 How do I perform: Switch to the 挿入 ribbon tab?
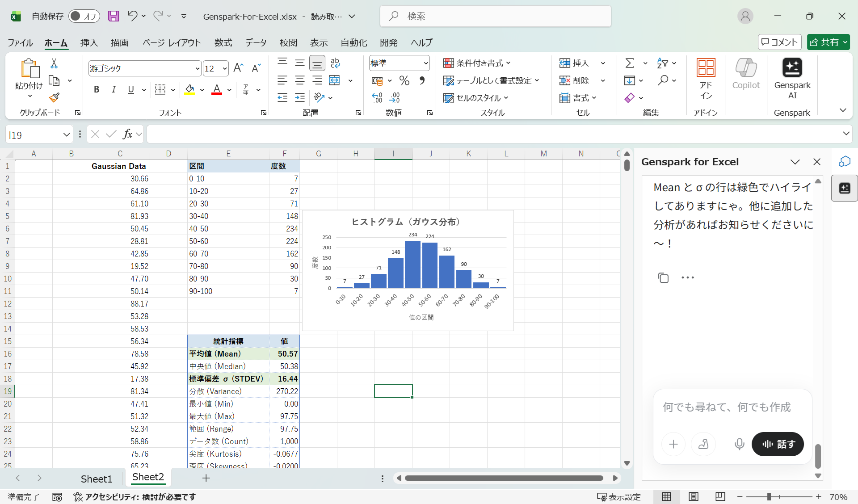(88, 42)
